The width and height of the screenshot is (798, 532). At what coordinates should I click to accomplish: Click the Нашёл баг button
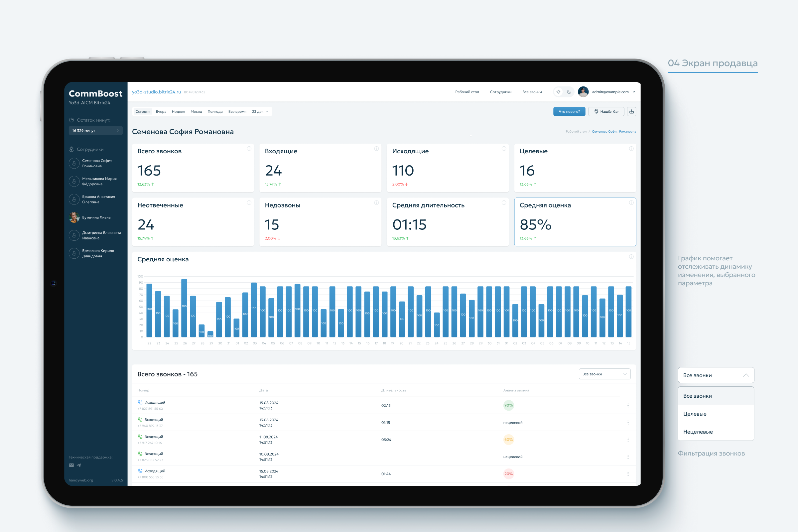click(606, 112)
